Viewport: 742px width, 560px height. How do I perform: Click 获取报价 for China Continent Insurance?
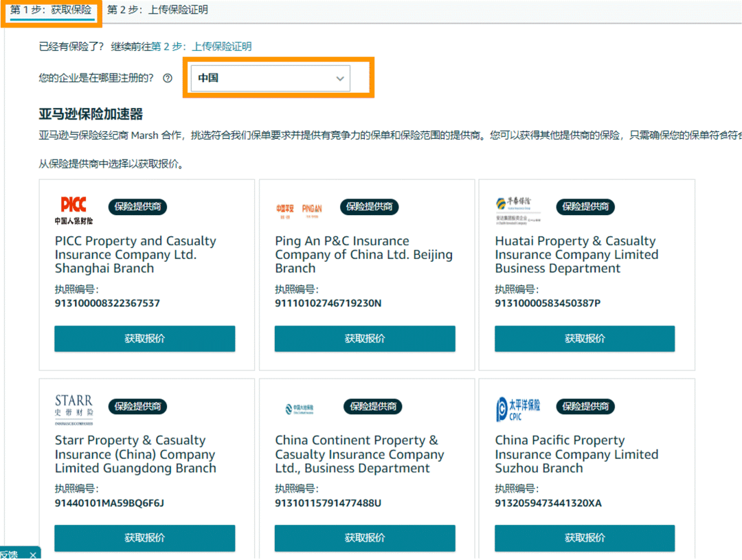pos(364,538)
